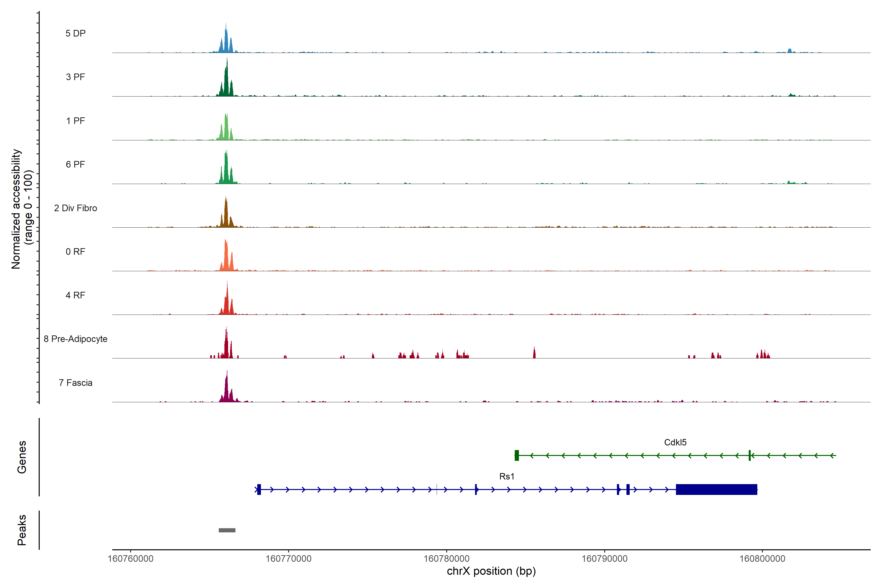Click the 160780000 axis tick label

click(446, 558)
